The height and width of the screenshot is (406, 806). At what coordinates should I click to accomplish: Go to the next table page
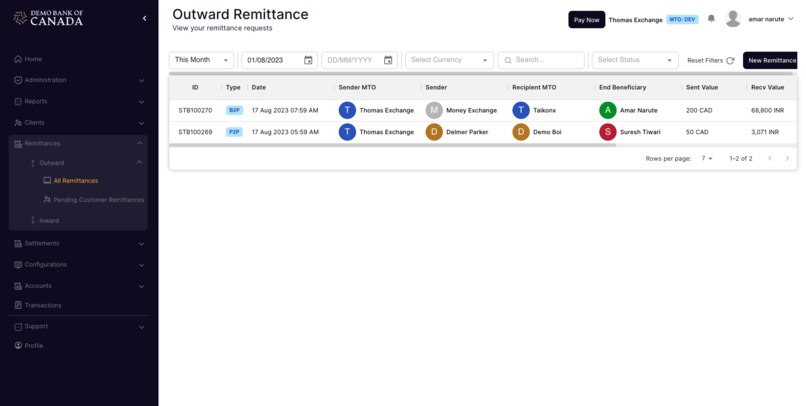coord(787,158)
